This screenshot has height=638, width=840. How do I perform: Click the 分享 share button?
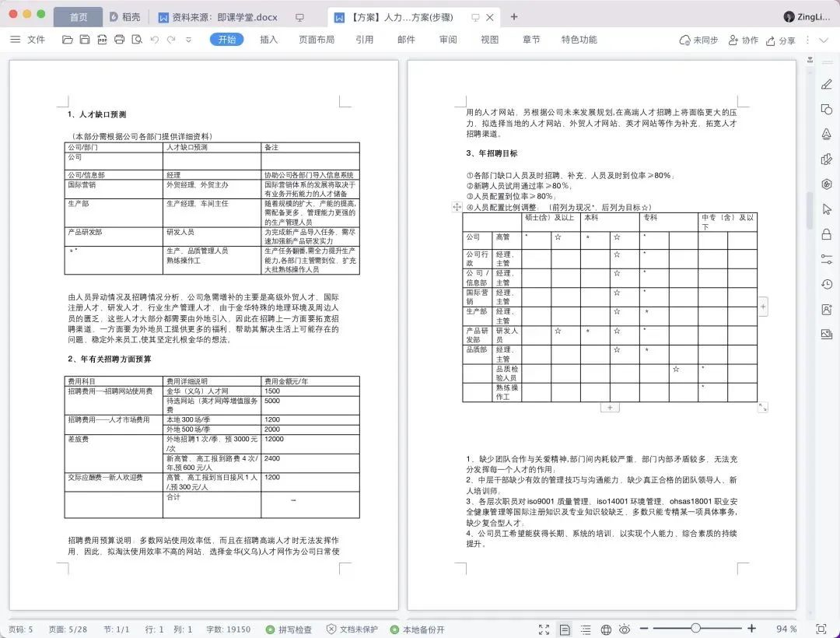click(x=781, y=40)
